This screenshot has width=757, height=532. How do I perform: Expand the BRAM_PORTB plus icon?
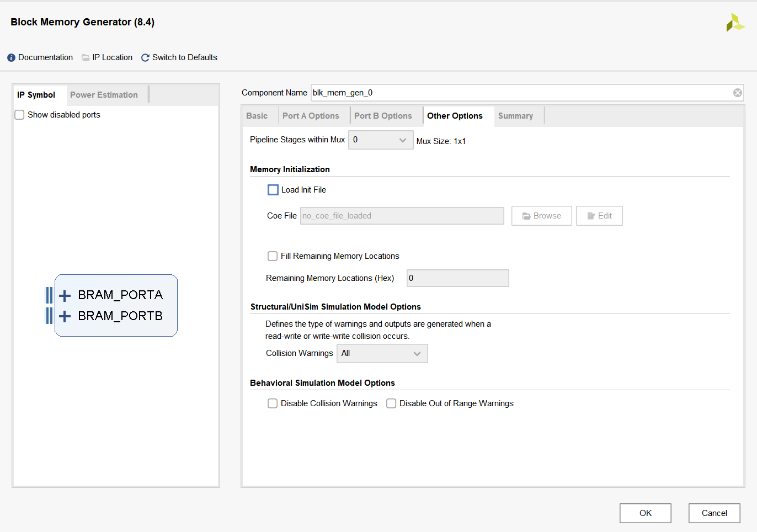pyautogui.click(x=65, y=316)
